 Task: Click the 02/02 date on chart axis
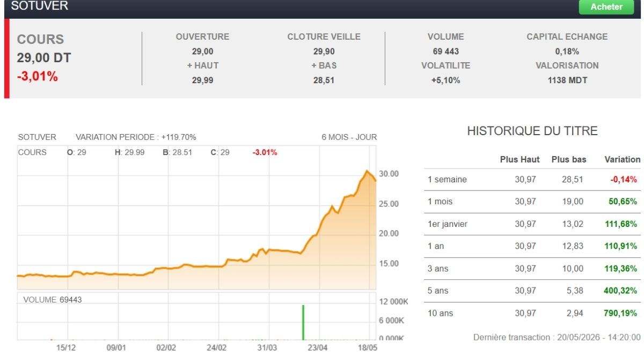(166, 348)
